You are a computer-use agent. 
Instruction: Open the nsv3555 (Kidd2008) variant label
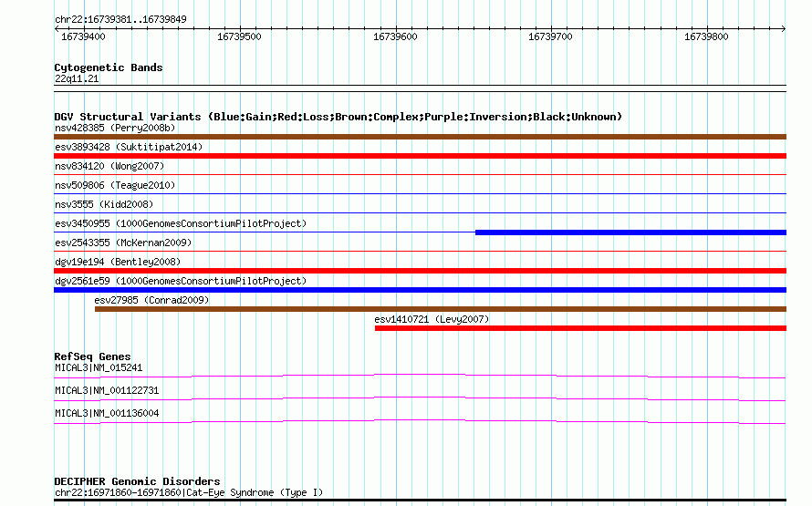(104, 204)
